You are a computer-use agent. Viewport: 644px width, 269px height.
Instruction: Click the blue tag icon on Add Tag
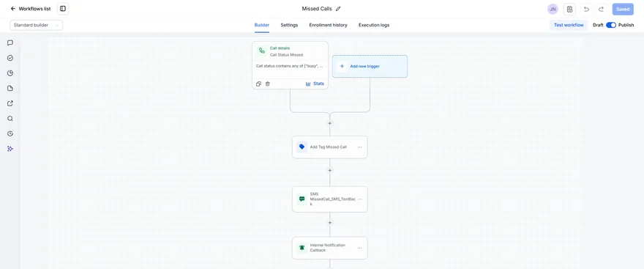[302, 147]
